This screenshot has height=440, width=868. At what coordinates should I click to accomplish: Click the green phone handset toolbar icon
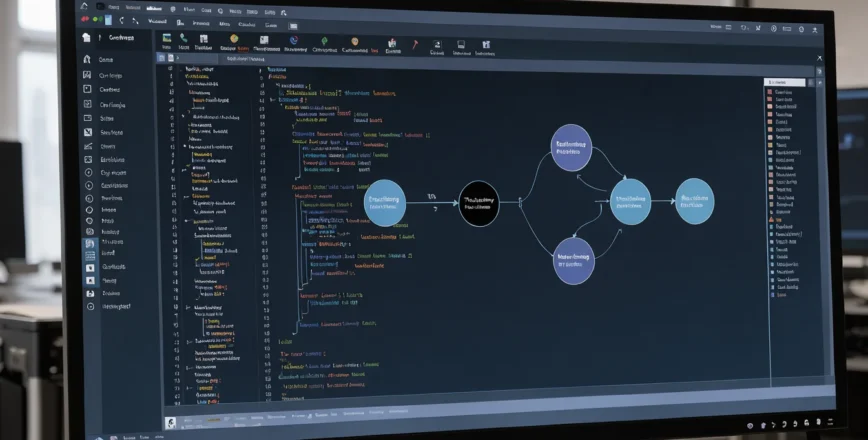coord(183,38)
